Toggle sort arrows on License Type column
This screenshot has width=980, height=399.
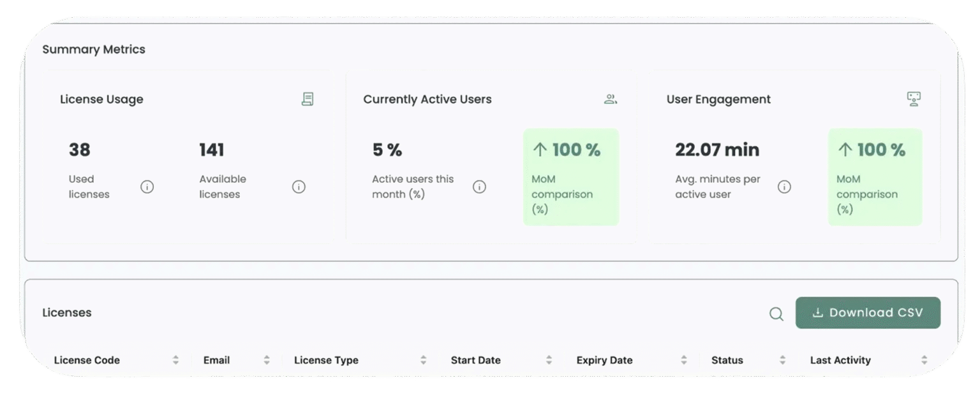pyautogui.click(x=423, y=360)
